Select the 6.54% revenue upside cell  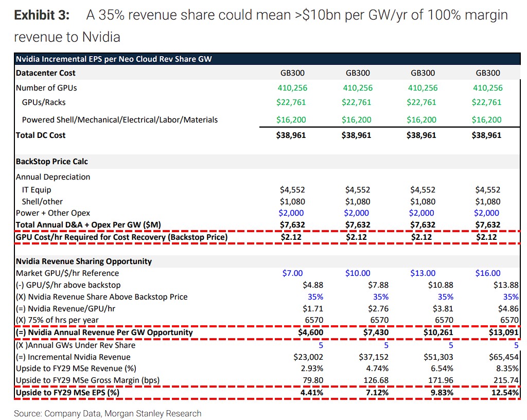point(442,369)
